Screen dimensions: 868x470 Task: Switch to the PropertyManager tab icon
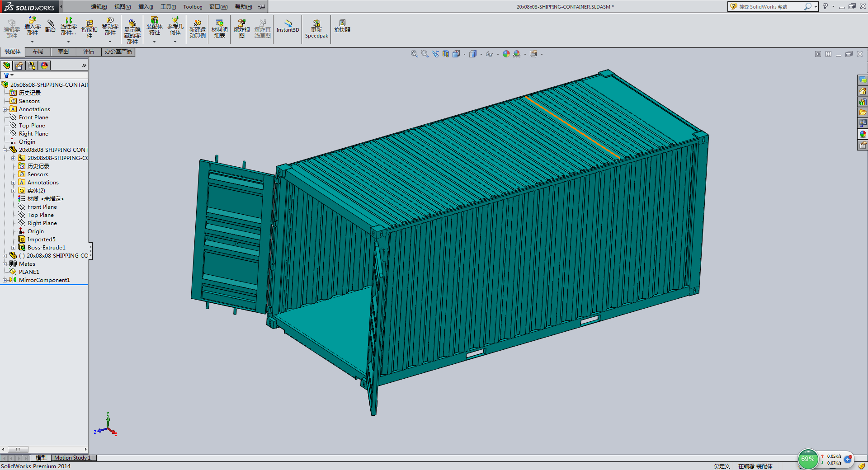coord(19,66)
